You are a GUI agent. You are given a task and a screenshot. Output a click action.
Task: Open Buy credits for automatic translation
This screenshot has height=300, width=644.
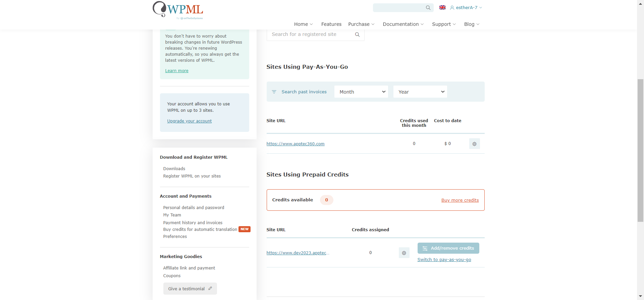200,230
